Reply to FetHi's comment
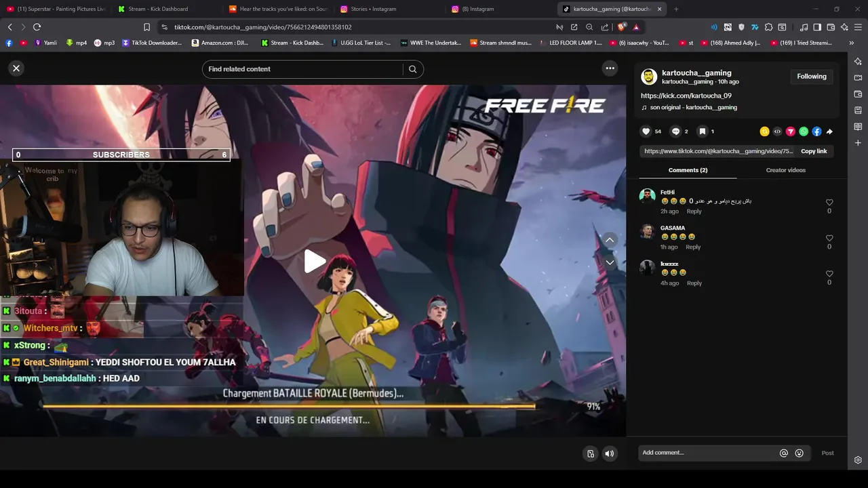The width and height of the screenshot is (868, 488). point(694,211)
